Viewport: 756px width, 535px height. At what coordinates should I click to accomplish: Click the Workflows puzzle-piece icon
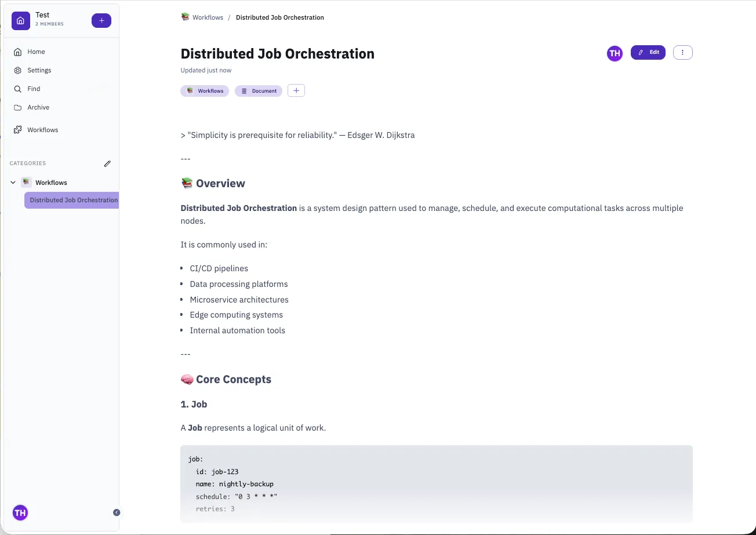[x=18, y=129]
